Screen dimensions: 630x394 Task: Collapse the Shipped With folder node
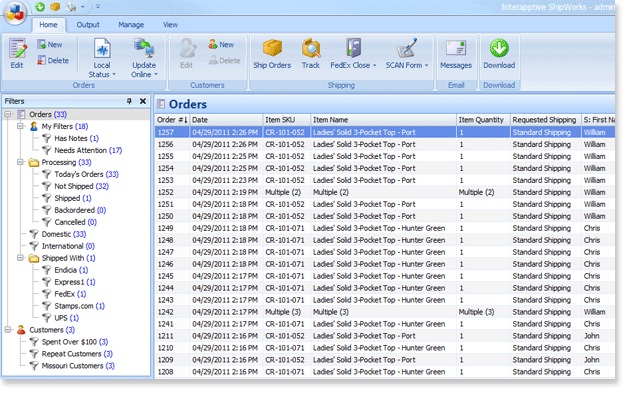(20, 258)
